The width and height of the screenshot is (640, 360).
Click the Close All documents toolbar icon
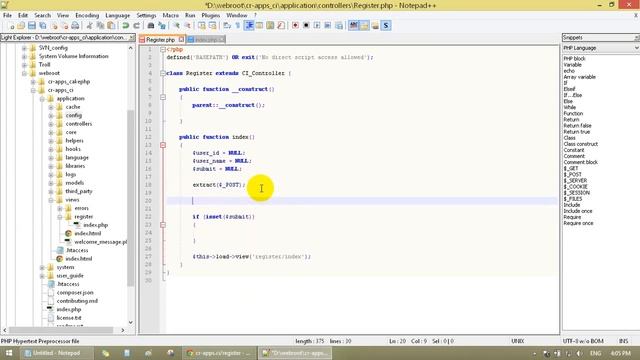point(64,26)
